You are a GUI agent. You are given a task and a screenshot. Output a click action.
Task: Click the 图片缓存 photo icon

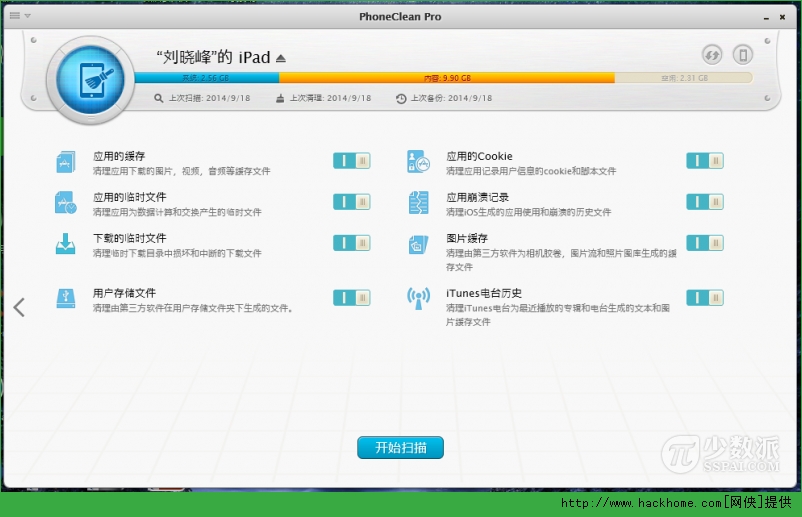pyautogui.click(x=418, y=244)
